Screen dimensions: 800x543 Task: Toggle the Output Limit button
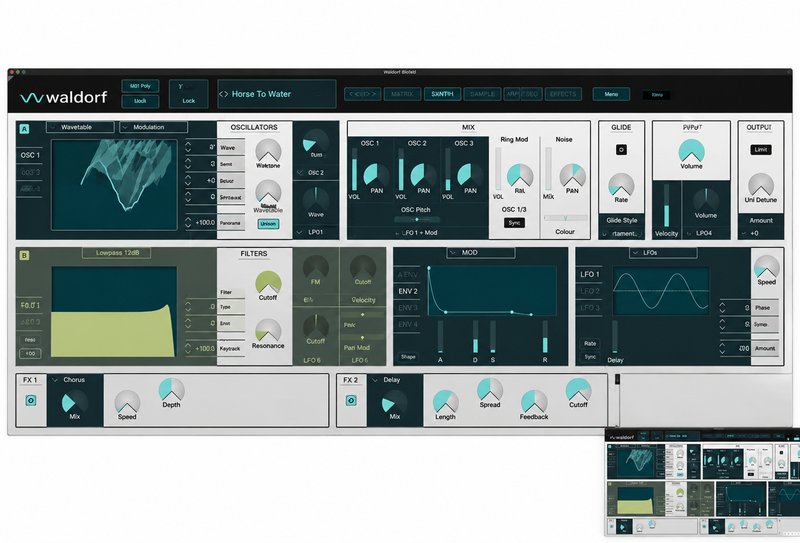pyautogui.click(x=760, y=150)
